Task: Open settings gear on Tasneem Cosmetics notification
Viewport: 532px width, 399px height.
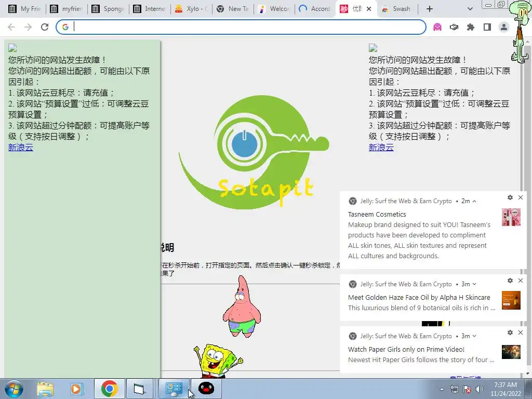Action: [510, 197]
